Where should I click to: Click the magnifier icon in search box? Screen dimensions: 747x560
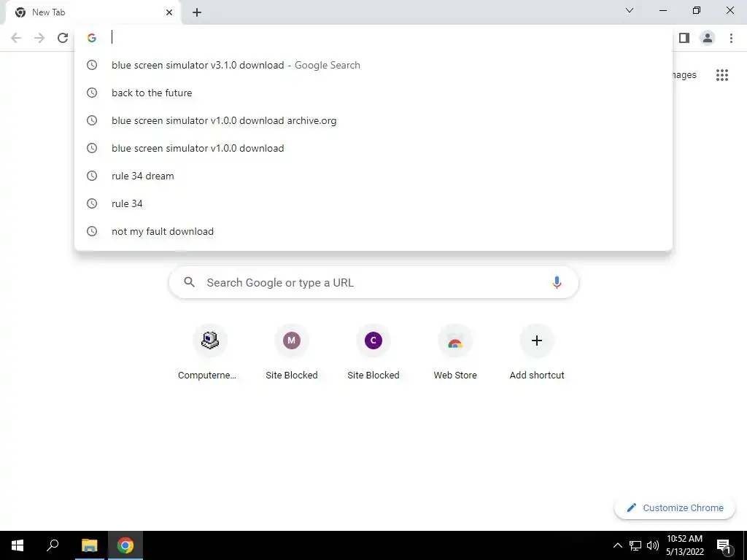189,282
